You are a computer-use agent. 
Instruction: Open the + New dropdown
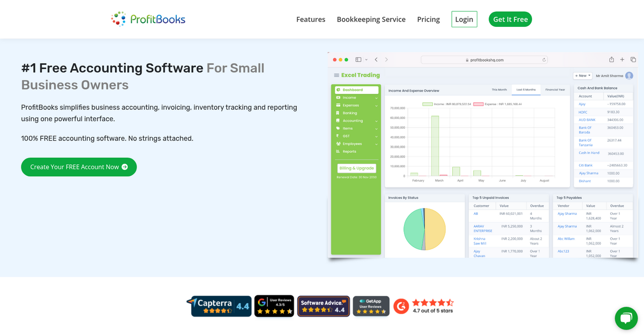(582, 76)
